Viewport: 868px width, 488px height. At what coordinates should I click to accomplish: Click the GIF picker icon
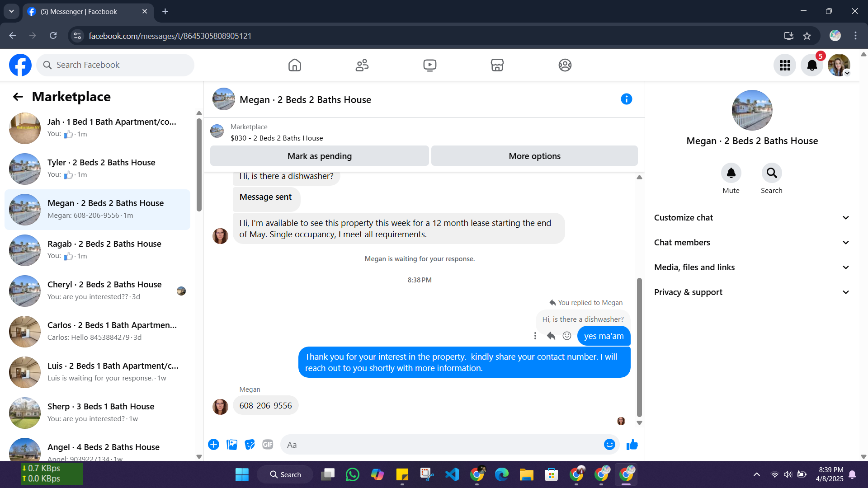[x=268, y=445]
